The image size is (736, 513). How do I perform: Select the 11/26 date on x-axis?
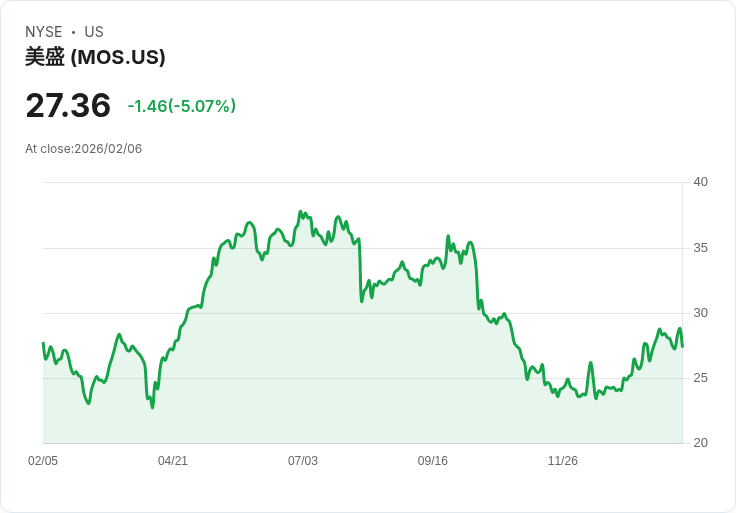coord(563,461)
